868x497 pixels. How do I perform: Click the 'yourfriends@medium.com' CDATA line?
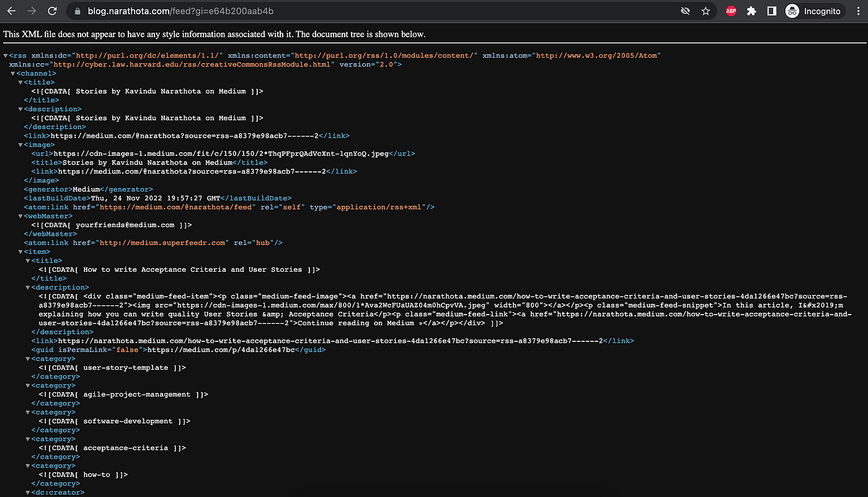[x=112, y=225]
